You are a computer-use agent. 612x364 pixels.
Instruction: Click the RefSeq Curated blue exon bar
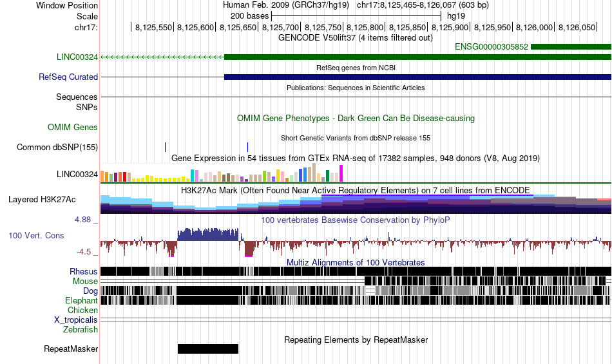point(417,77)
